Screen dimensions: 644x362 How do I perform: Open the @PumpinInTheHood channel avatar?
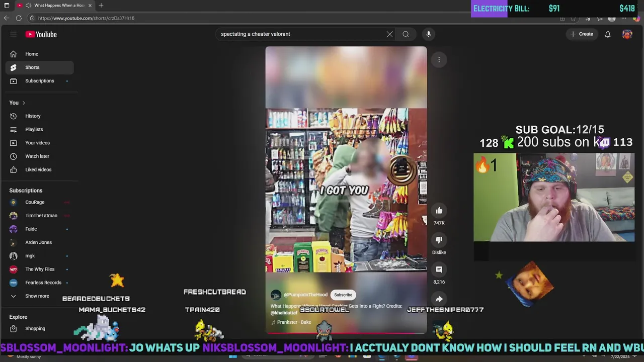[x=276, y=295]
